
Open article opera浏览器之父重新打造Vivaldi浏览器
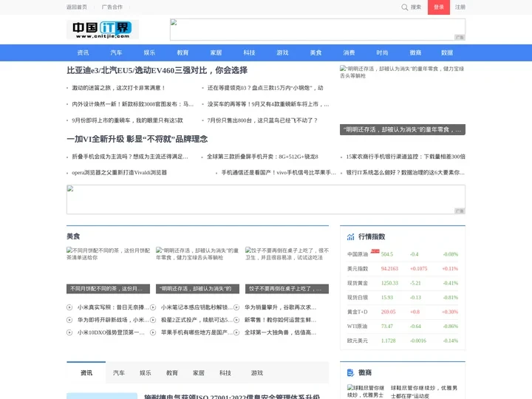click(120, 173)
